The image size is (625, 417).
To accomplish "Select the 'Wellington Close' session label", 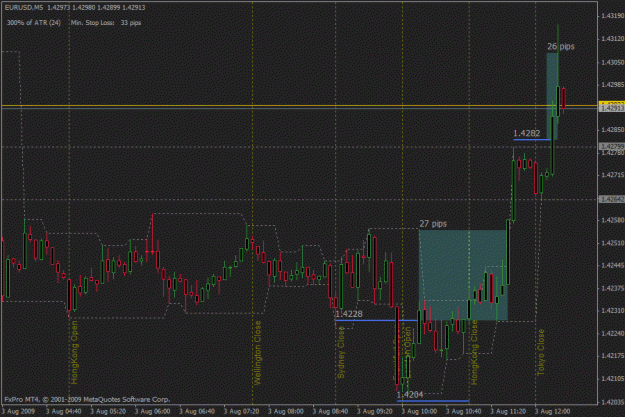I will (257, 352).
